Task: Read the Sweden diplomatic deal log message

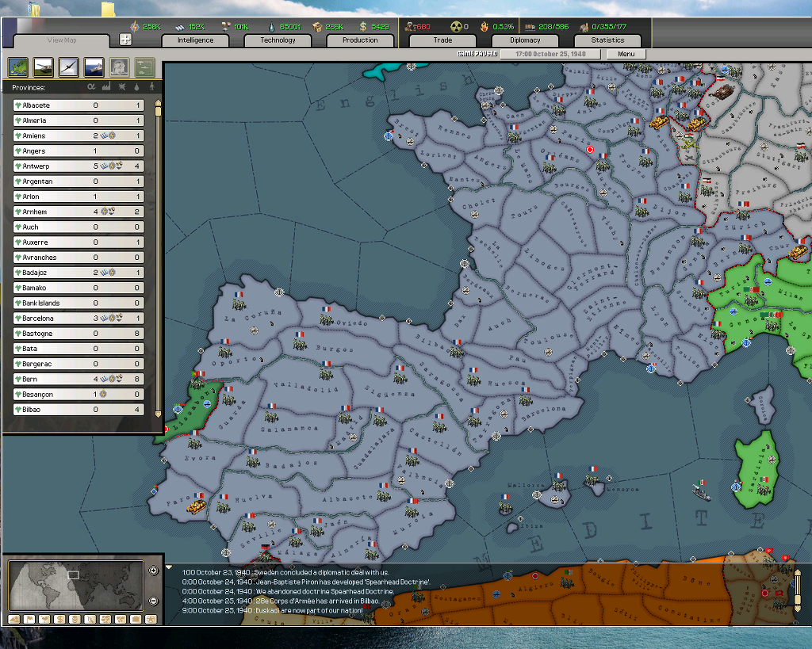Action: pos(285,572)
